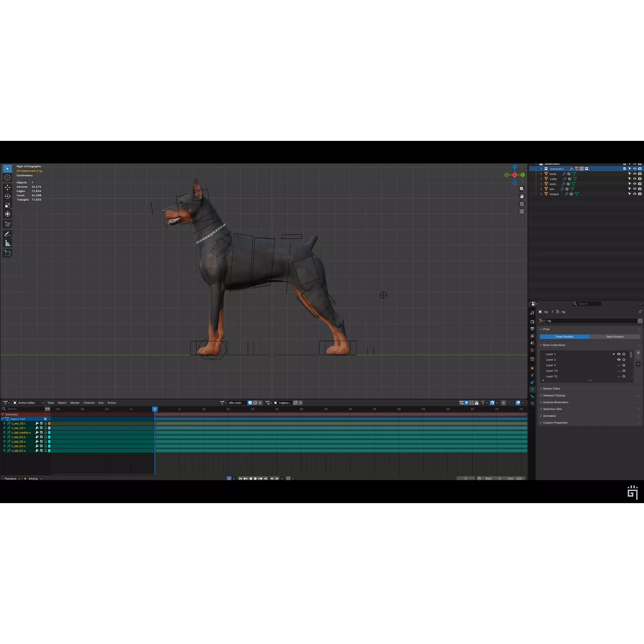Image resolution: width=644 pixels, height=644 pixels.
Task: Click the viewport zoom magnifier icon
Action: pos(522,189)
